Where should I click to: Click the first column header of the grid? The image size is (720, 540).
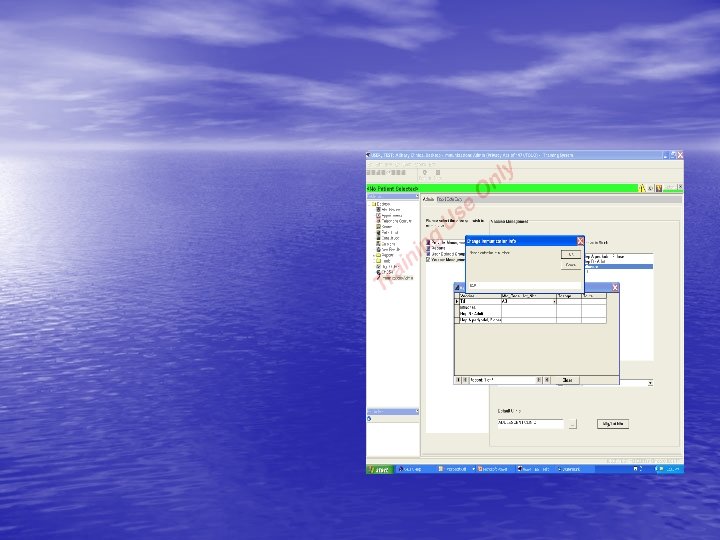point(480,296)
